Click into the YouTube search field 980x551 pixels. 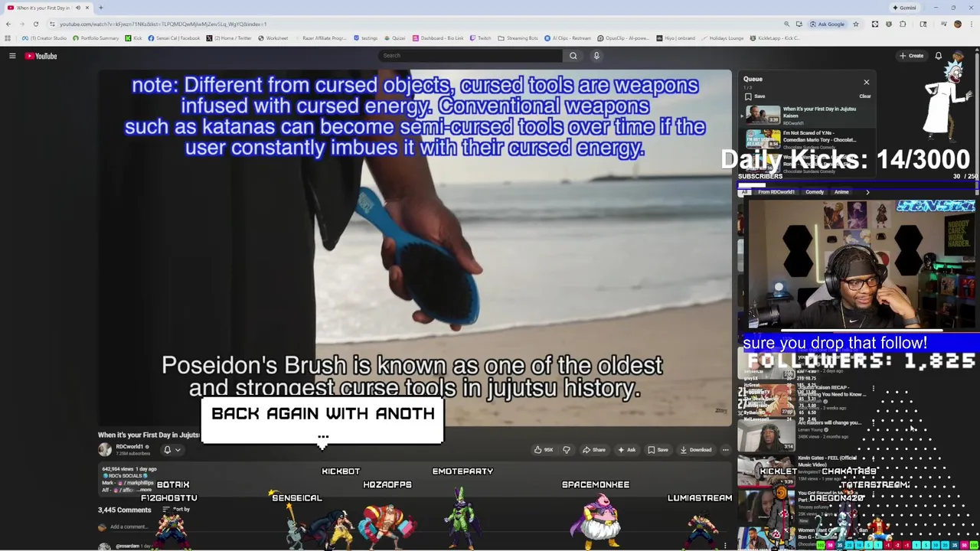[470, 56]
